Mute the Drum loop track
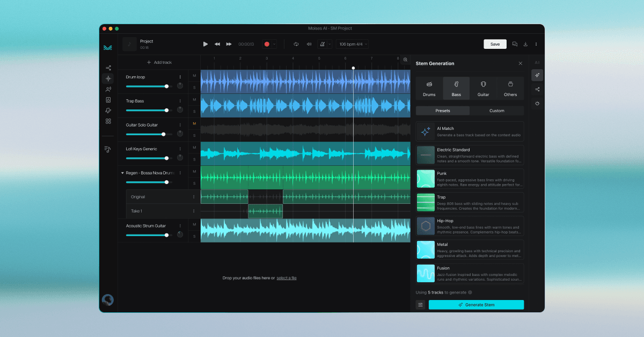Screen dimensions: 644x337 (x=194, y=76)
